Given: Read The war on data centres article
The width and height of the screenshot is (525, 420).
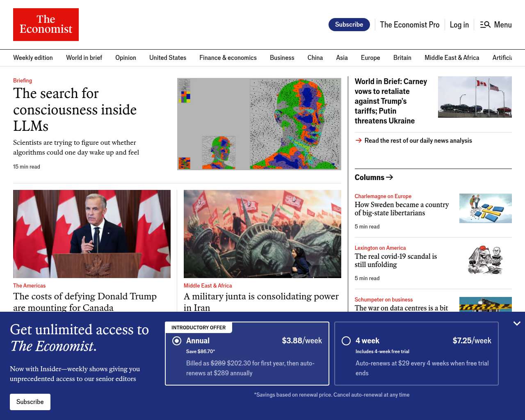Looking at the screenshot, I should coord(402,308).
